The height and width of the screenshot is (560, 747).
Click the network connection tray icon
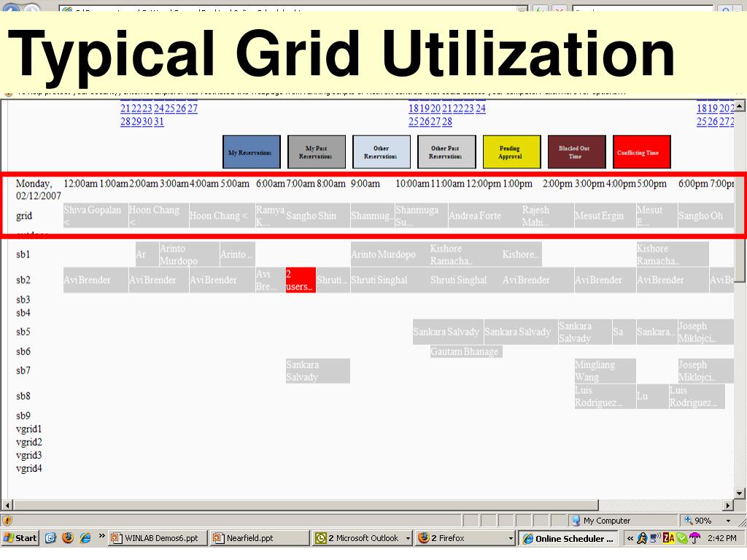tap(656, 538)
